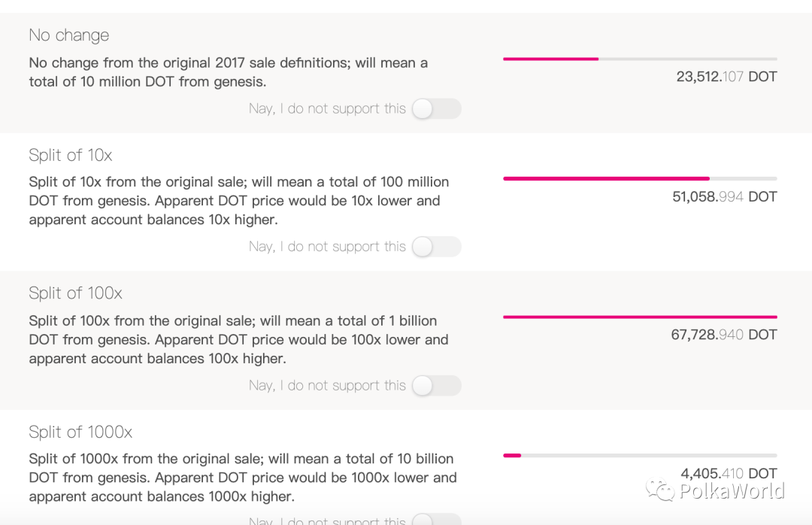812x525 pixels.
Task: Click the Split of 1000x progress bar
Action: (640, 455)
